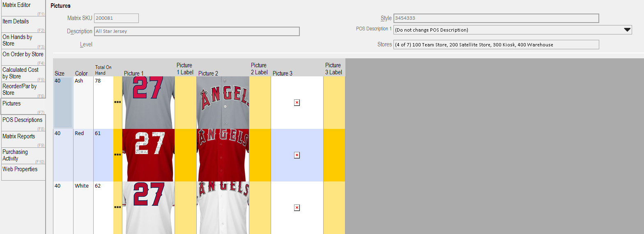Select the Picture 1 Label cell for Red
The image size is (644, 234).
click(186, 155)
